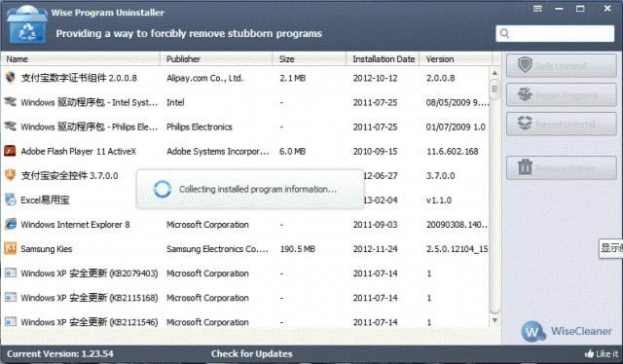
Task: Open the WiseCleaner logo link
Action: pos(567,331)
